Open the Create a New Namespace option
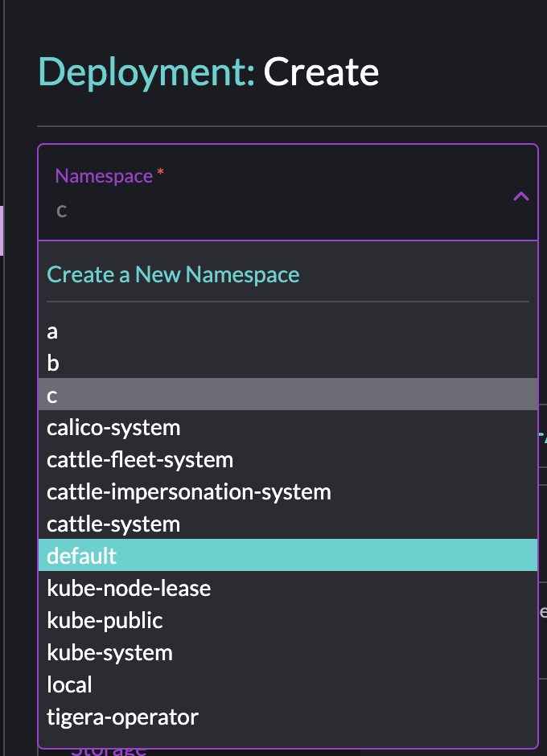The image size is (547, 756). 173,274
